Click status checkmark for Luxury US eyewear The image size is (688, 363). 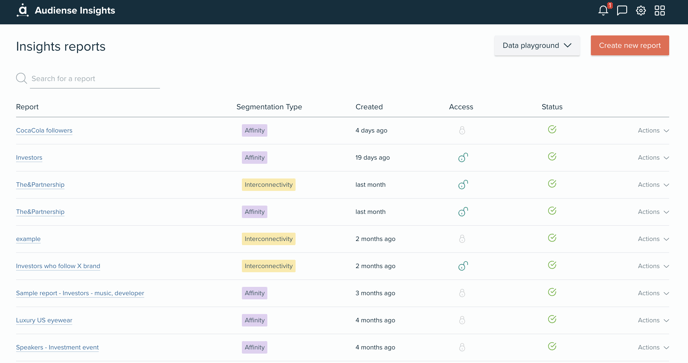pyautogui.click(x=552, y=319)
